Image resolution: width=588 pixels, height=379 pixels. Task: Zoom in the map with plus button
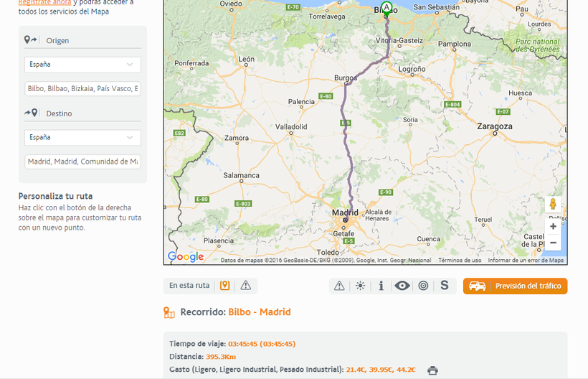pyautogui.click(x=553, y=226)
